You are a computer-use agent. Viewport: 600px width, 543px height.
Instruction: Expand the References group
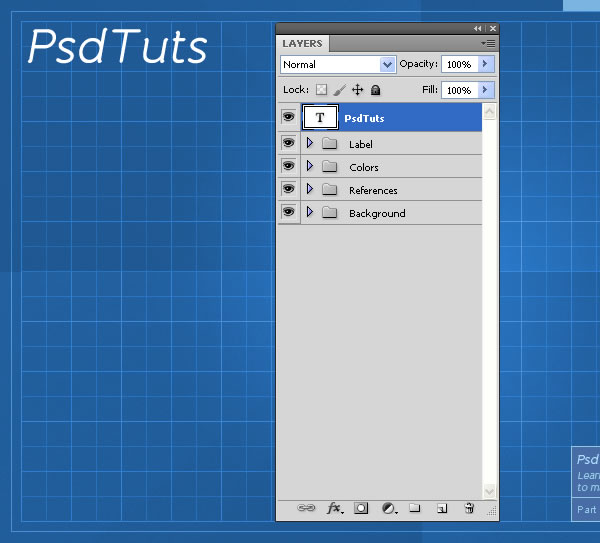pyautogui.click(x=310, y=189)
